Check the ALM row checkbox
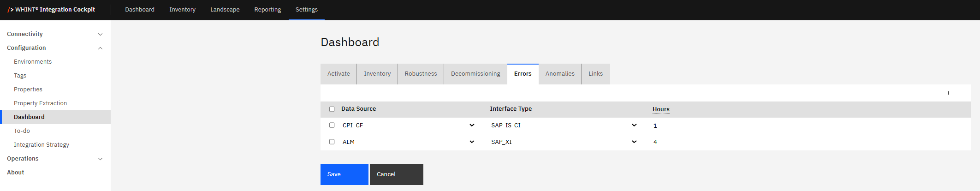The image size is (980, 191). (x=332, y=142)
